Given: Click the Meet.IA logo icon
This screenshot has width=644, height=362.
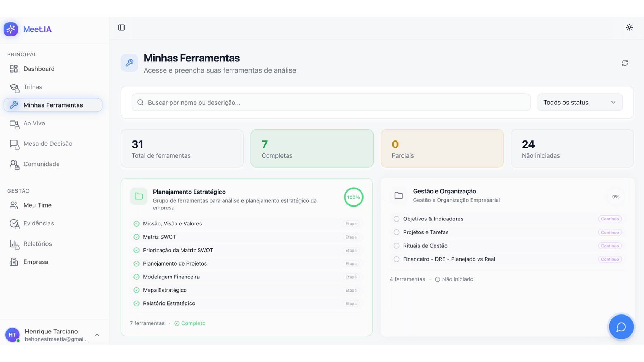Looking at the screenshot, I should 11,29.
